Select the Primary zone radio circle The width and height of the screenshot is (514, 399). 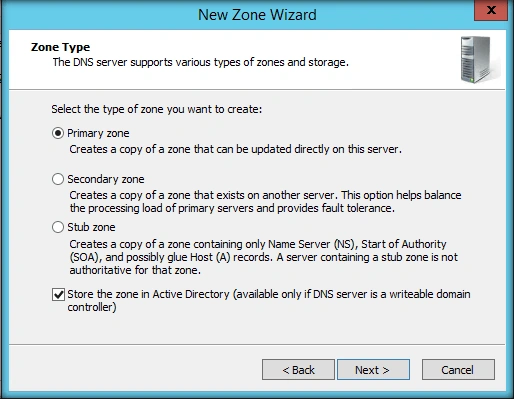pos(58,133)
